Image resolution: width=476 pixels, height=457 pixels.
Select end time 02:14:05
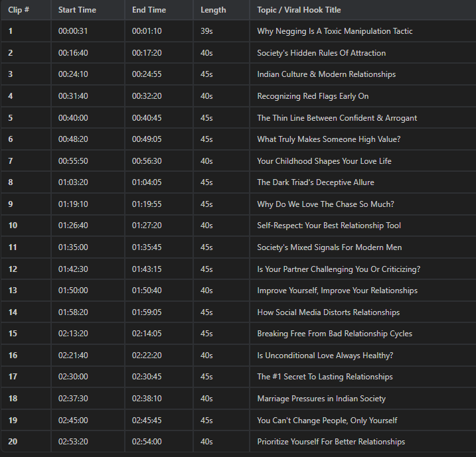147,333
